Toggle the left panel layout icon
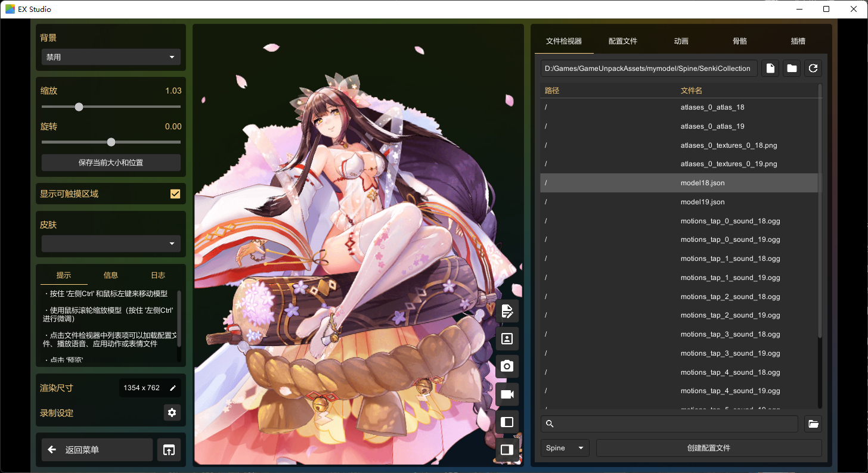This screenshot has width=868, height=473. pos(507,422)
